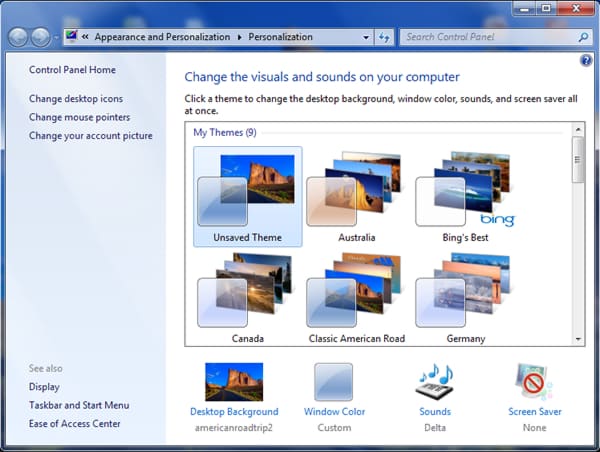Click the search magnifier icon
This screenshot has height=452, width=600.
point(584,37)
